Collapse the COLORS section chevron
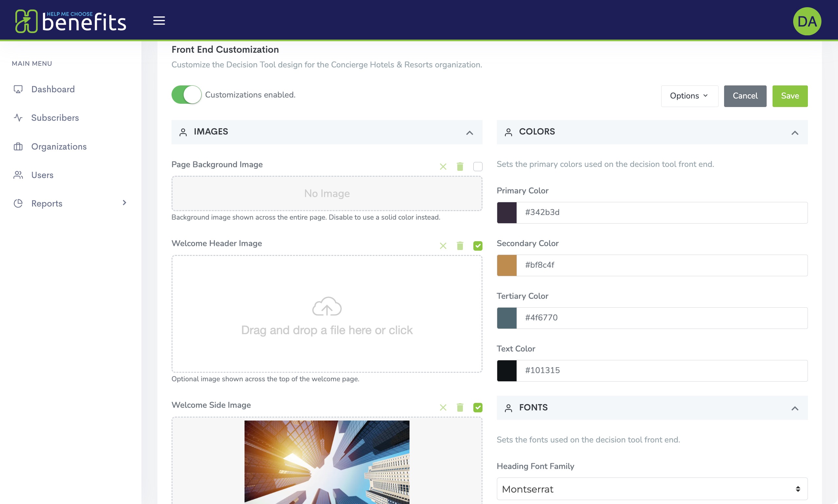The image size is (838, 504). (x=794, y=133)
